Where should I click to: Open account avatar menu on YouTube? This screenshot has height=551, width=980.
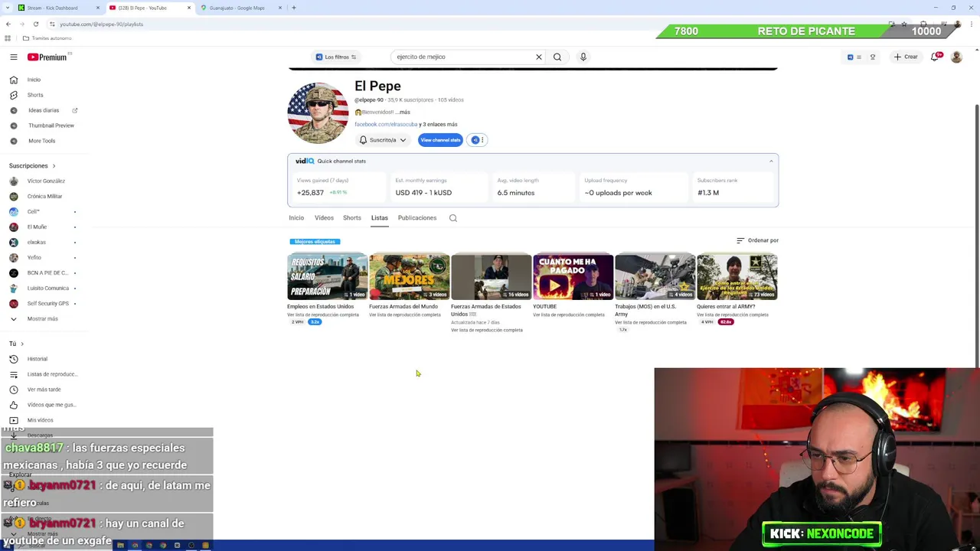point(956,57)
